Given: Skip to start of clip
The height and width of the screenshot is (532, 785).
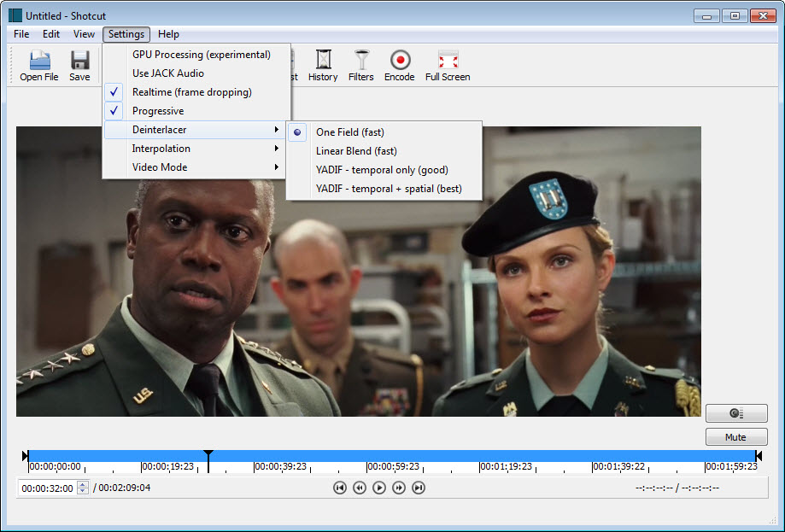Looking at the screenshot, I should pyautogui.click(x=340, y=488).
